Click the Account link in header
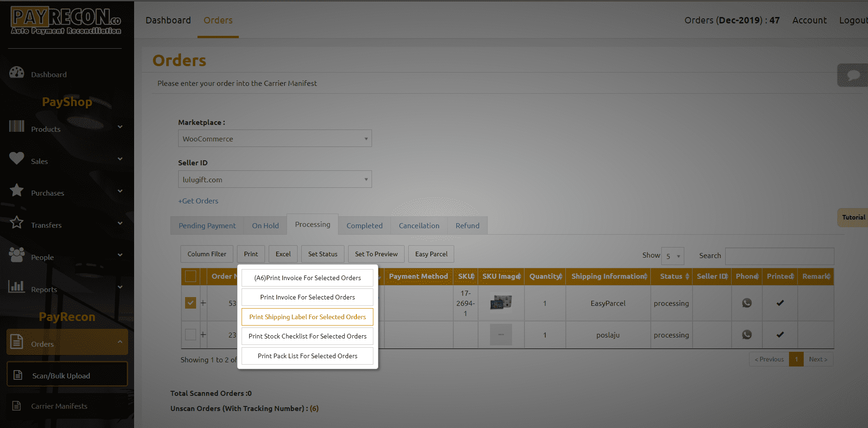The image size is (868, 428). pyautogui.click(x=809, y=20)
